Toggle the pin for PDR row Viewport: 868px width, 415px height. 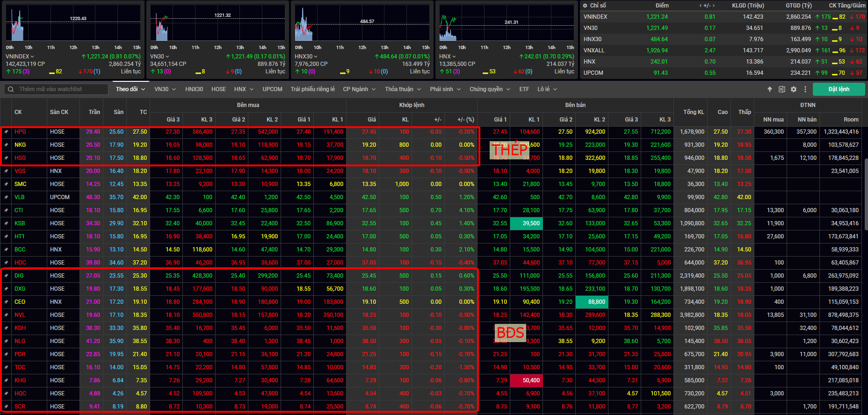click(6, 354)
